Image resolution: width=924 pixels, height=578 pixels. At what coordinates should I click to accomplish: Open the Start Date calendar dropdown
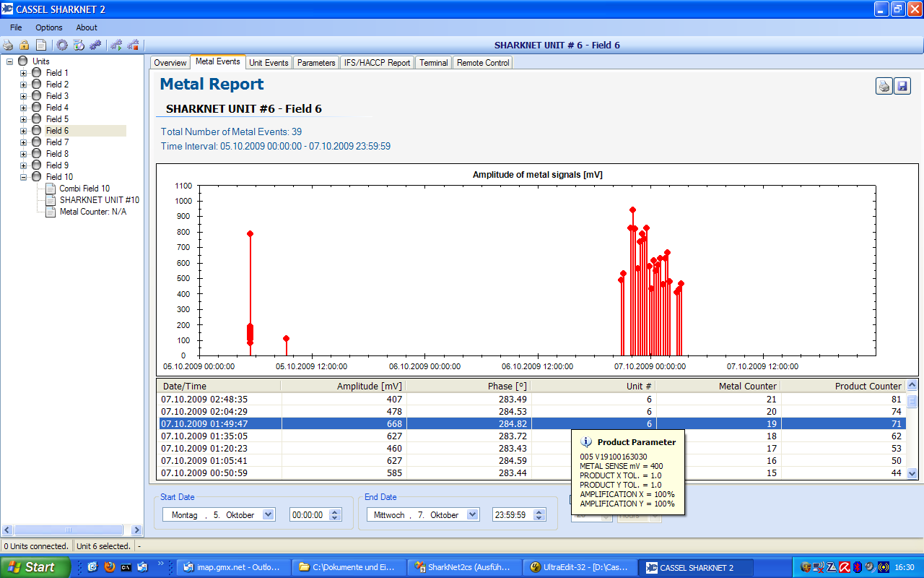point(268,515)
